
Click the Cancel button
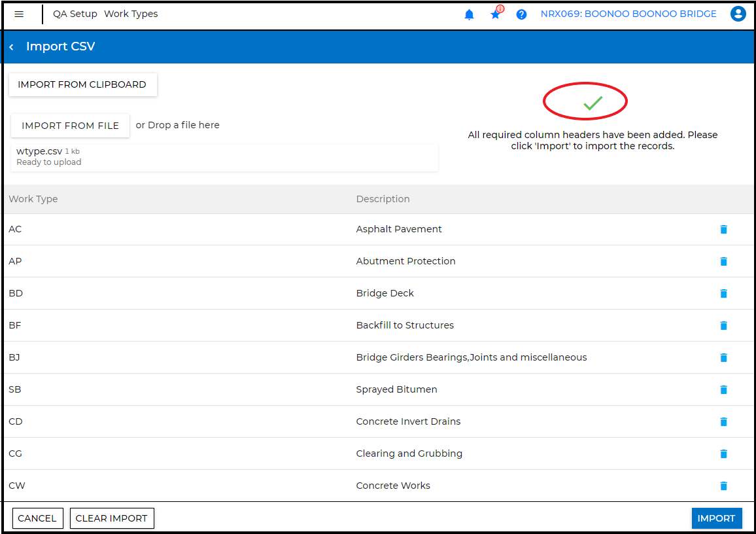38,518
